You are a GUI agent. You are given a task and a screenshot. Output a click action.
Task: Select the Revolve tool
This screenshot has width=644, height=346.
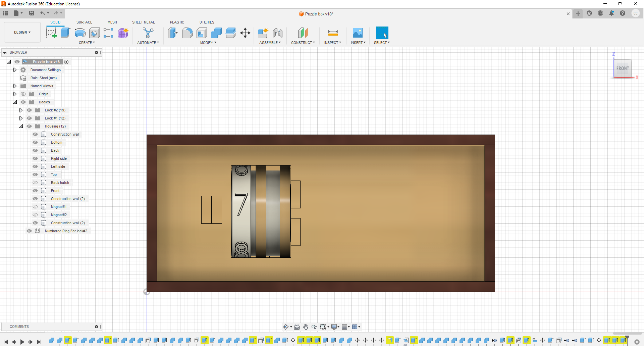[79, 33]
